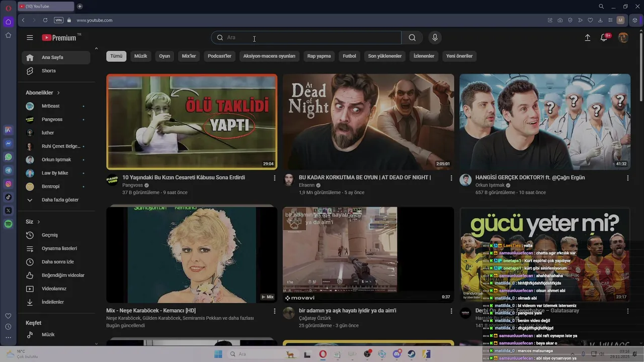Open Opera Easy Setup sliders icon
Viewport: 644px width, 362px height.
(x=610, y=20)
